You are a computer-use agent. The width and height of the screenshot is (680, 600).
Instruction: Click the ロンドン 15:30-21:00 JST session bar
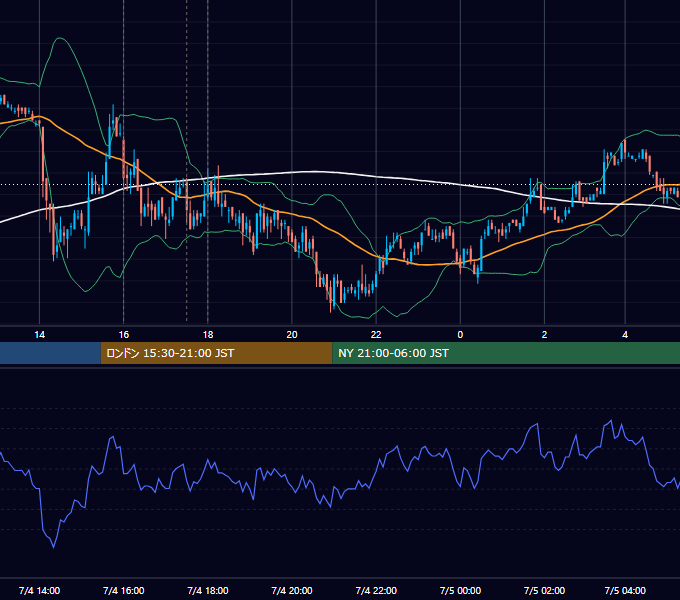point(216,353)
